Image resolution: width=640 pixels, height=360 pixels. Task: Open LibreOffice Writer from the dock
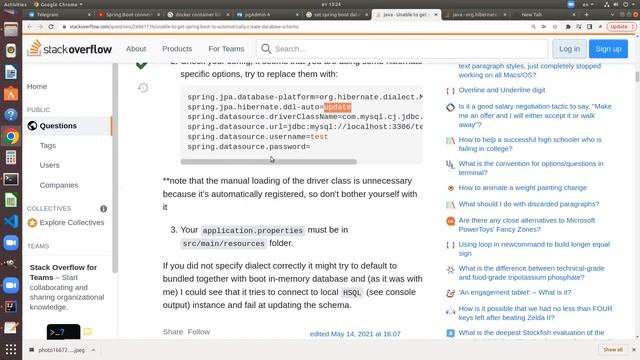[x=11, y=72]
